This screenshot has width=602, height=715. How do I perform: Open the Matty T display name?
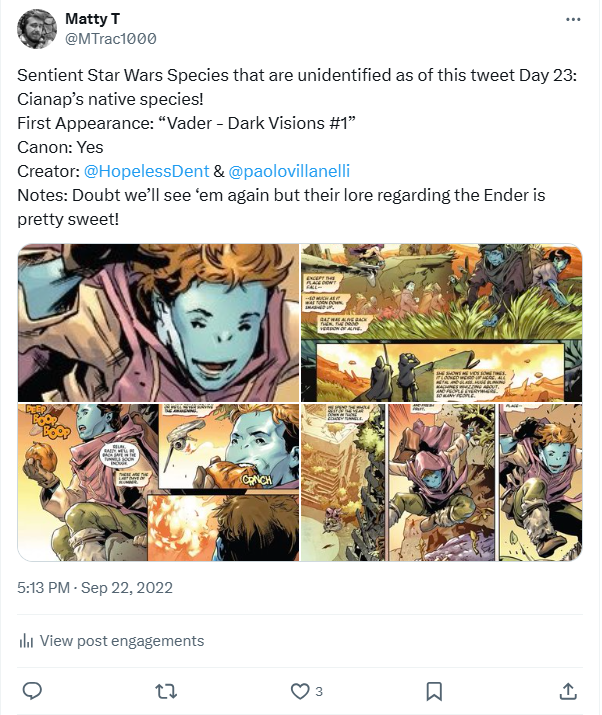point(93,19)
